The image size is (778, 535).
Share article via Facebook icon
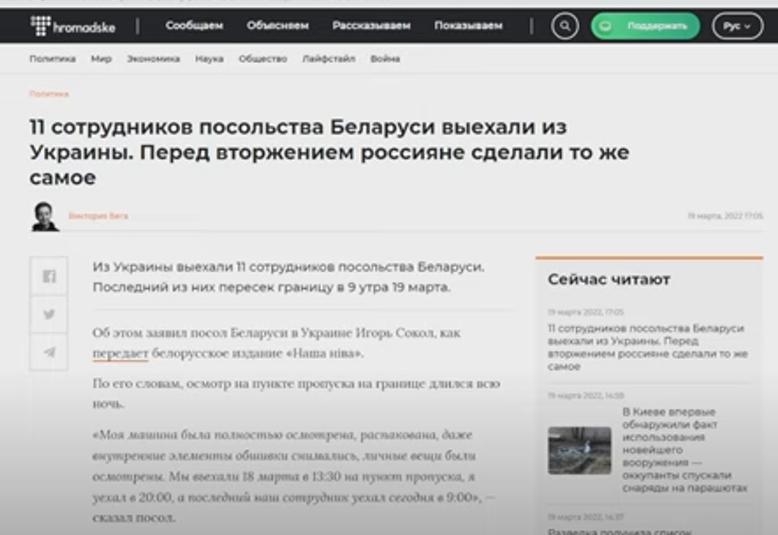click(49, 277)
